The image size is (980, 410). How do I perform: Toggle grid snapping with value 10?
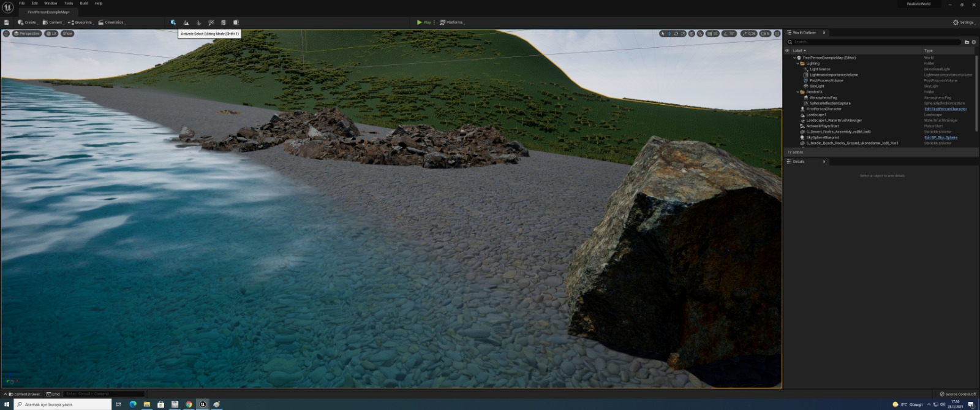coord(712,34)
